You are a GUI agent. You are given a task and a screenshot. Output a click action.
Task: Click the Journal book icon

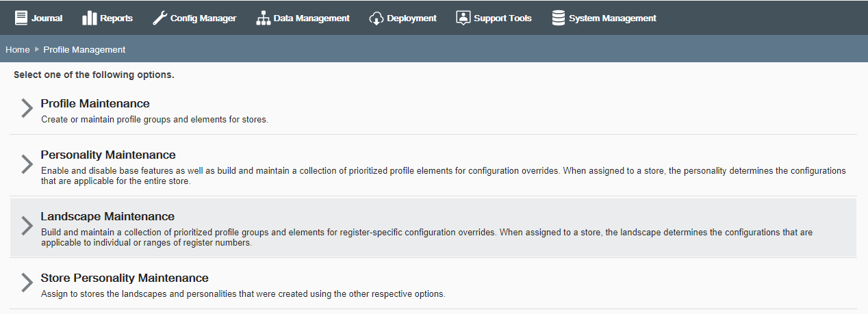pos(21,18)
